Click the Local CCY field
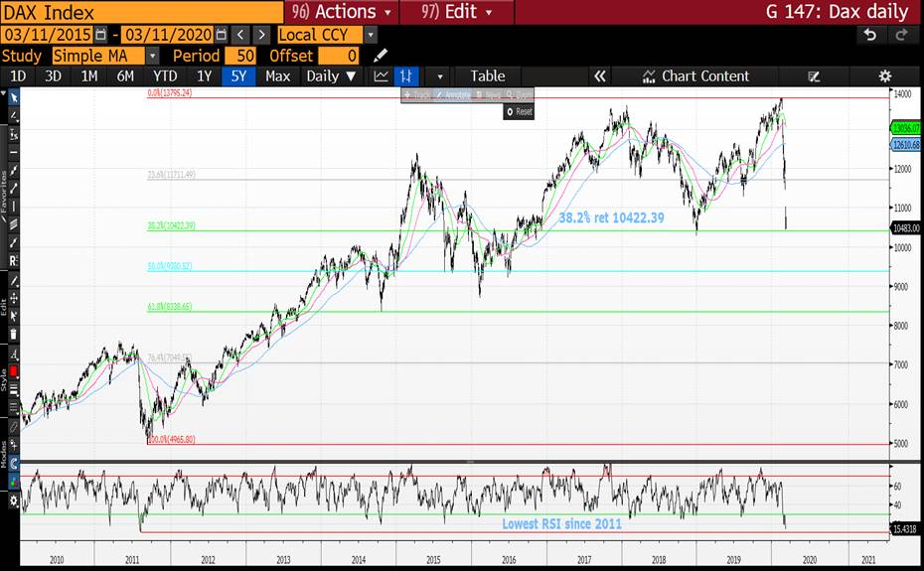 point(320,35)
